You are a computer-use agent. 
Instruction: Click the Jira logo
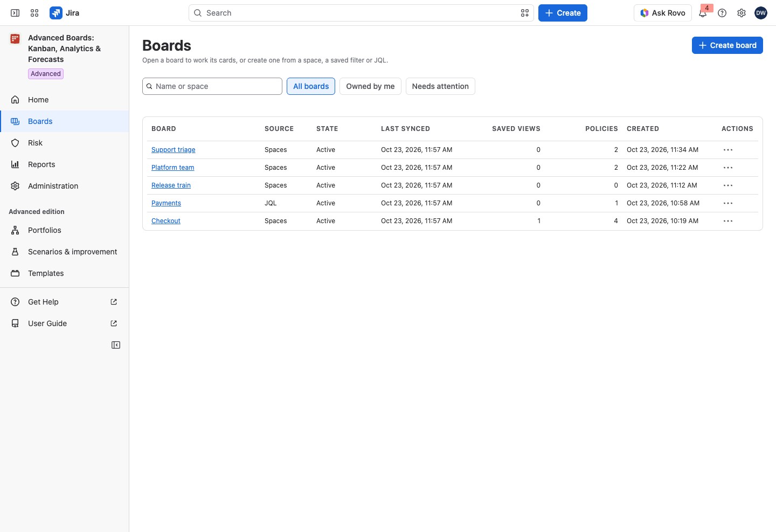tap(65, 13)
